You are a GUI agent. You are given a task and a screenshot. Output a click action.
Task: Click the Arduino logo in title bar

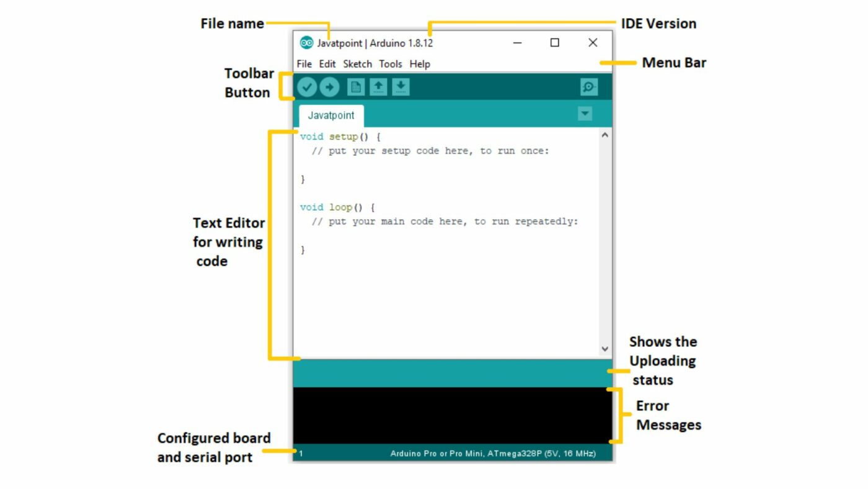[x=306, y=43]
